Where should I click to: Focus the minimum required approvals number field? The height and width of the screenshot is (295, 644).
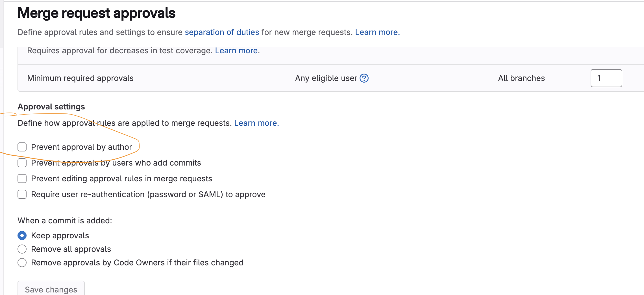[x=606, y=78]
